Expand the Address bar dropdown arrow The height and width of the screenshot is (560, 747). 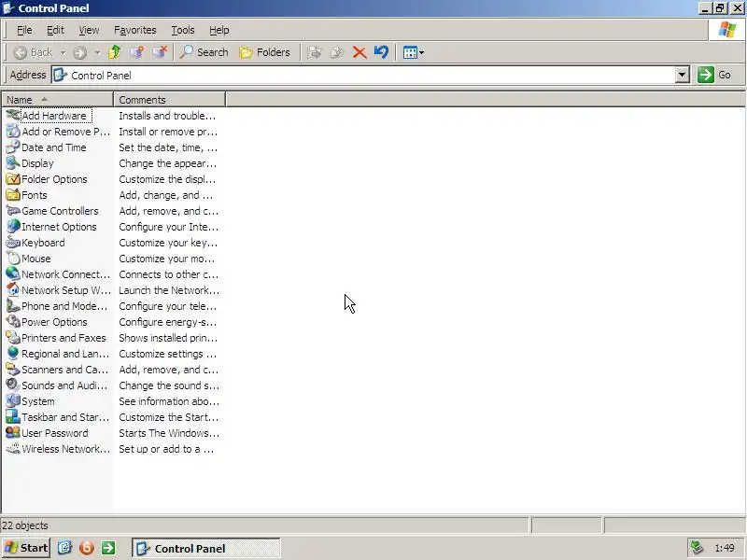(x=683, y=75)
